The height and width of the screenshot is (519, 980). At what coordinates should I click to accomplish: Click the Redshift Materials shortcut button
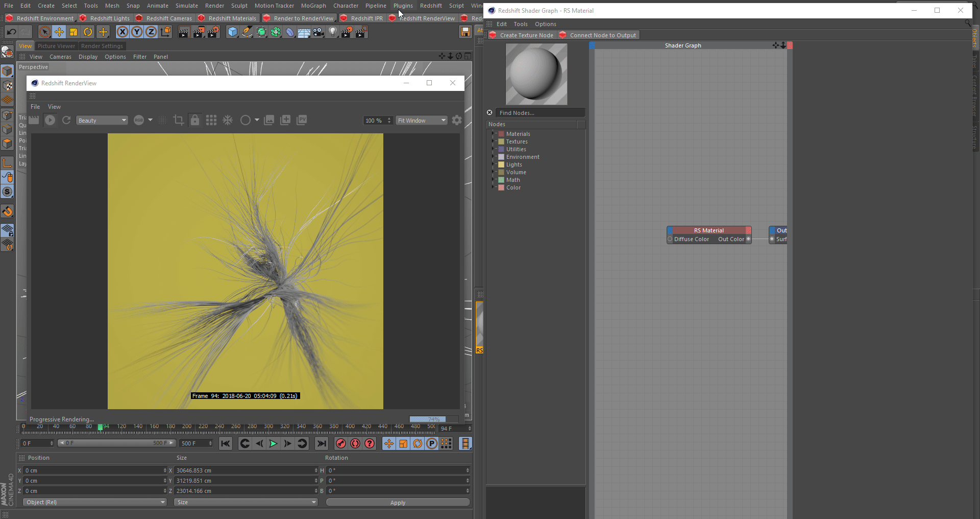(227, 18)
